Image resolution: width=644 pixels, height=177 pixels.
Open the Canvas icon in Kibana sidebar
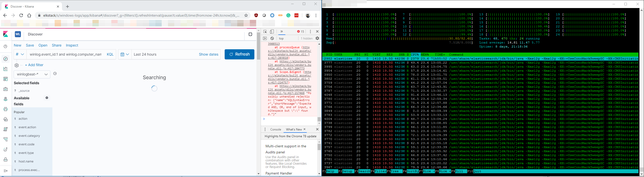tap(6, 89)
